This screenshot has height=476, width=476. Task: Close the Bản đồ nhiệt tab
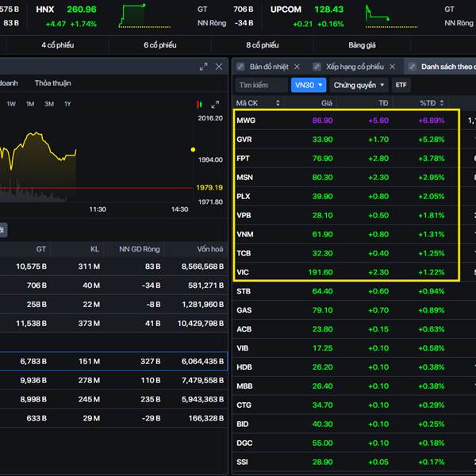click(297, 67)
